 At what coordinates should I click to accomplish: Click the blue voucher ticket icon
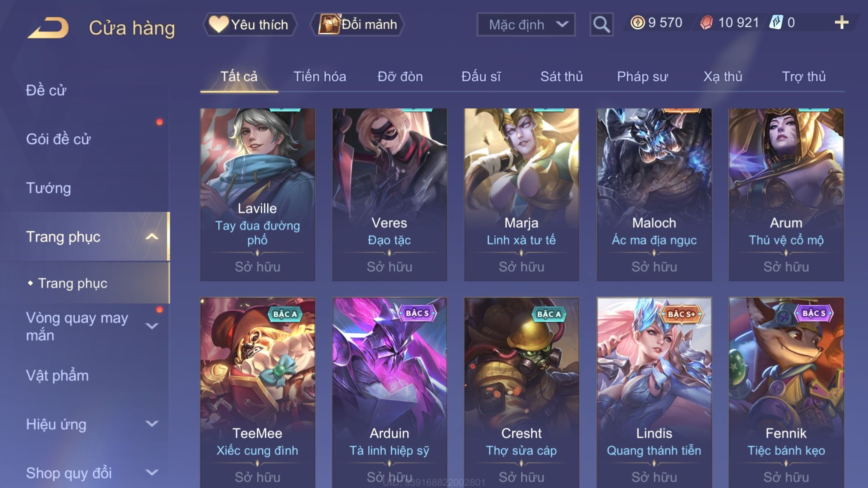(776, 22)
